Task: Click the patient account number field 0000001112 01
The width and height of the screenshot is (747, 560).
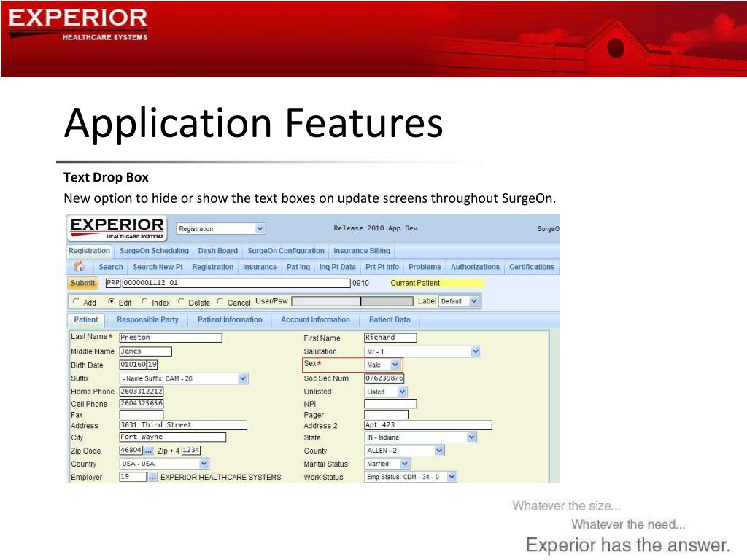Action: click(236, 283)
